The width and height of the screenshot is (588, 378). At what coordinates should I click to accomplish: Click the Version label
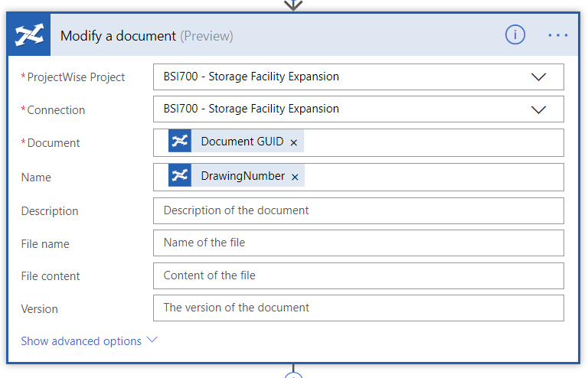[39, 309]
